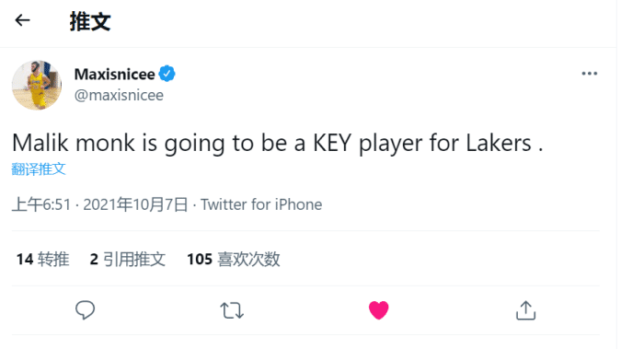Visit the @maxisnicee handle

[119, 96]
